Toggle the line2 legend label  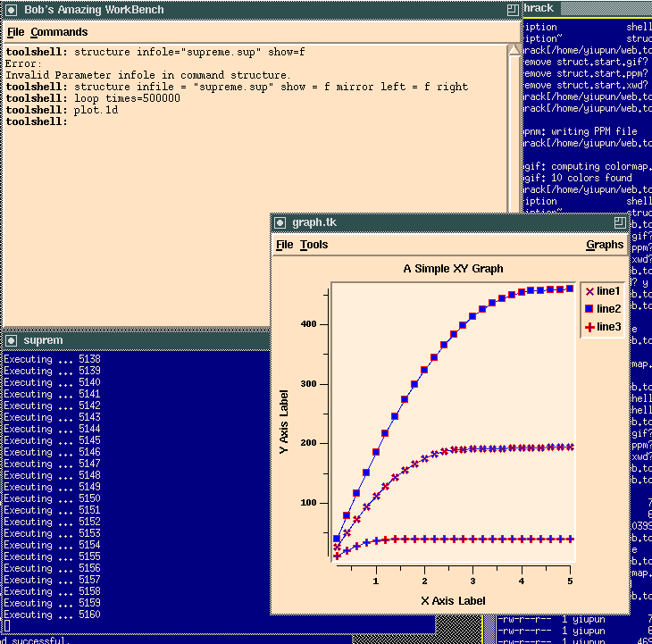tap(609, 309)
